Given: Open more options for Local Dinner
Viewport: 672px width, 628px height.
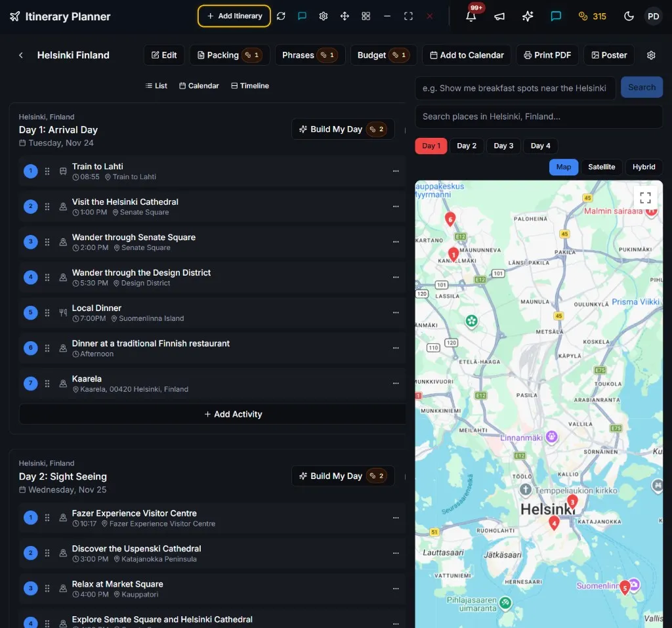Looking at the screenshot, I should [396, 313].
